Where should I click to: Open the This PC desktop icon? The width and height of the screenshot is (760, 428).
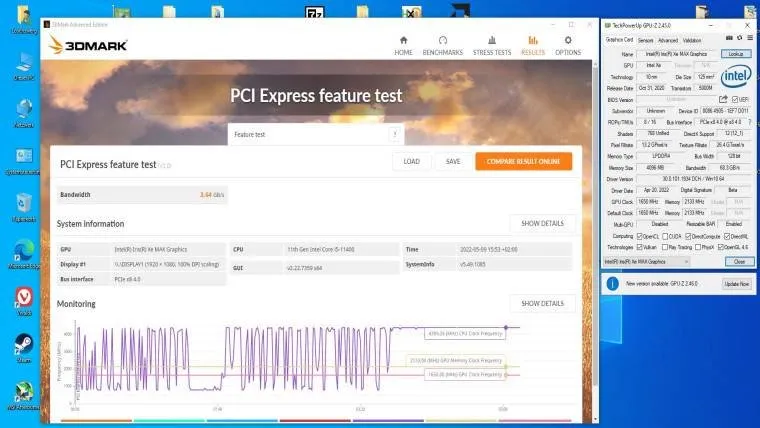click(24, 65)
